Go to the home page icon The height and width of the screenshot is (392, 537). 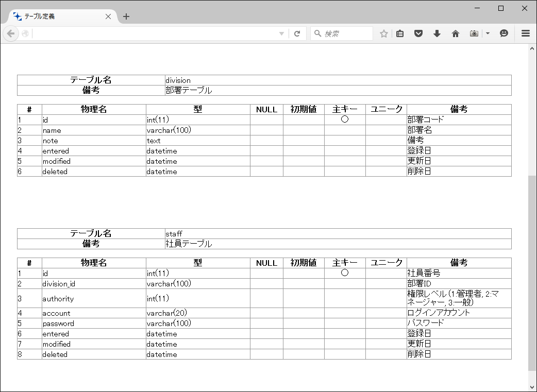tap(455, 33)
